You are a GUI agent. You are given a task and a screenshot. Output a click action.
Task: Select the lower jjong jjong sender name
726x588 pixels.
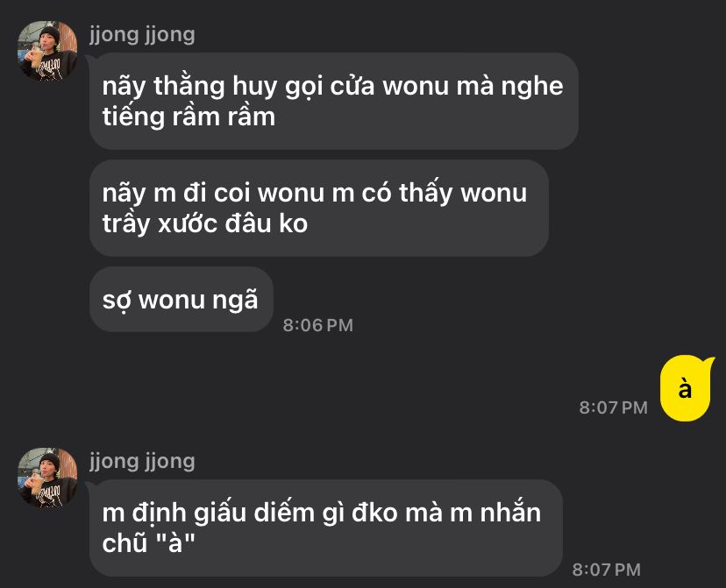pyautogui.click(x=142, y=461)
